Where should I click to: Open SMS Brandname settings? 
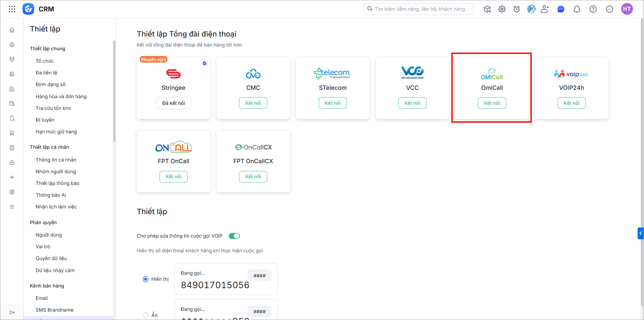pyautogui.click(x=55, y=310)
